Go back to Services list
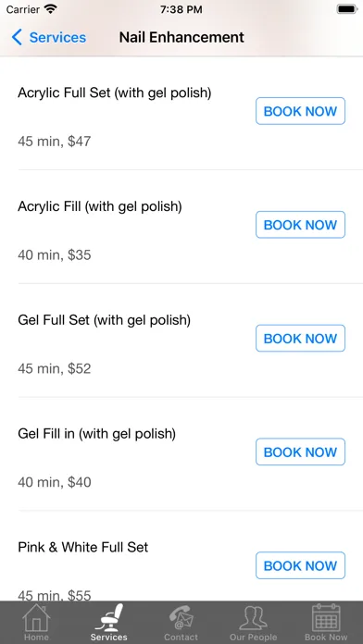 point(49,37)
